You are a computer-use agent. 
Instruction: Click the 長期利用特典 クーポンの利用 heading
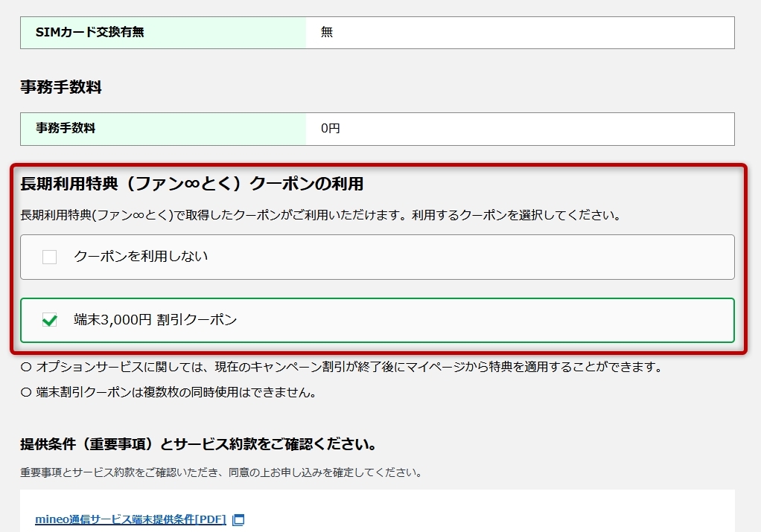pos(192,184)
